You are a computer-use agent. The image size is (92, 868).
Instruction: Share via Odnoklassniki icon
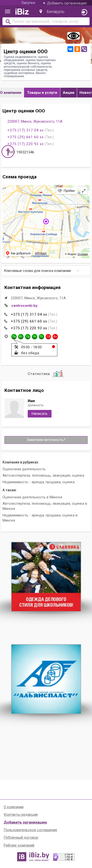point(77,49)
